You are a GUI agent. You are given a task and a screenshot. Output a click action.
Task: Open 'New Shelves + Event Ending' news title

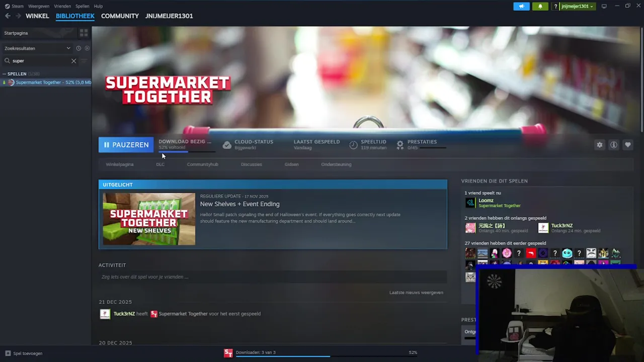239,204
